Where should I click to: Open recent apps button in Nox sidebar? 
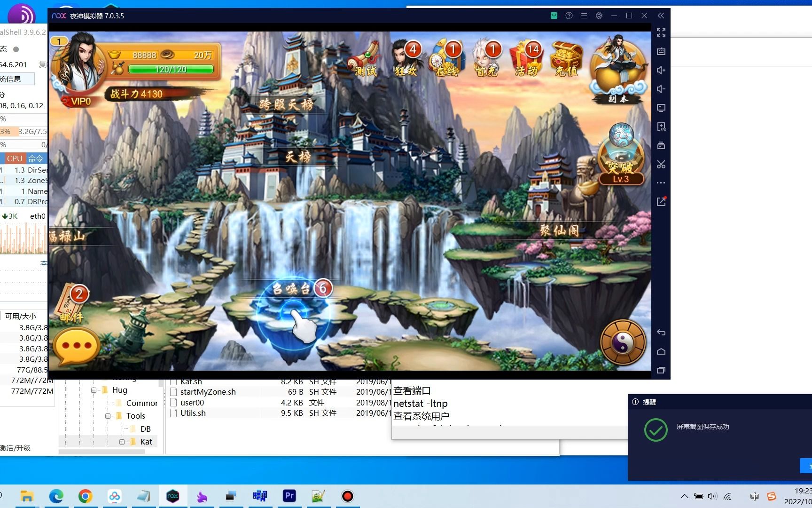[x=661, y=370]
